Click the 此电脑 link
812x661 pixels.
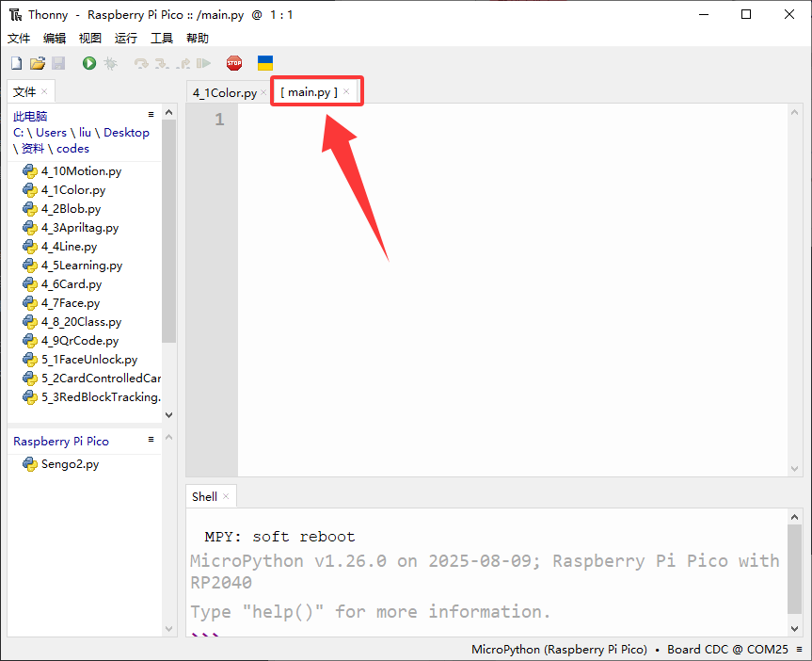coord(30,116)
